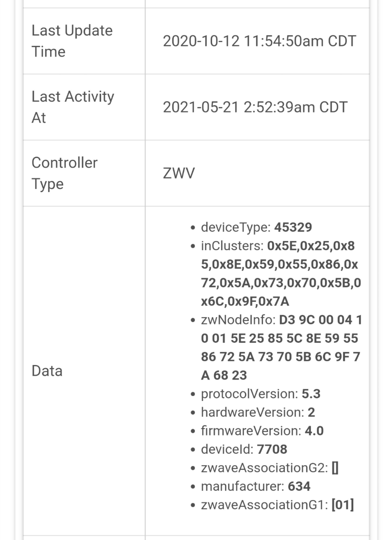Click the zwaveAssociationG2 empty brackets value

coord(335,468)
